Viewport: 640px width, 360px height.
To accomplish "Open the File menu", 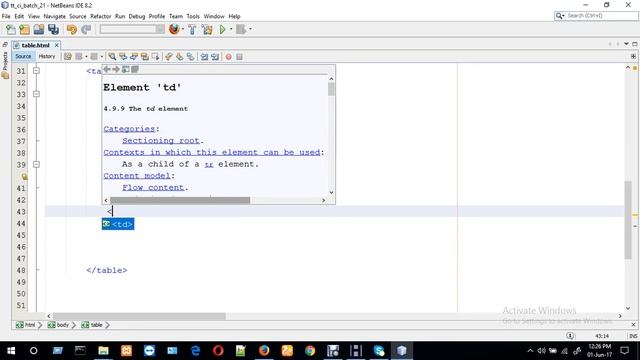I will tap(6, 16).
